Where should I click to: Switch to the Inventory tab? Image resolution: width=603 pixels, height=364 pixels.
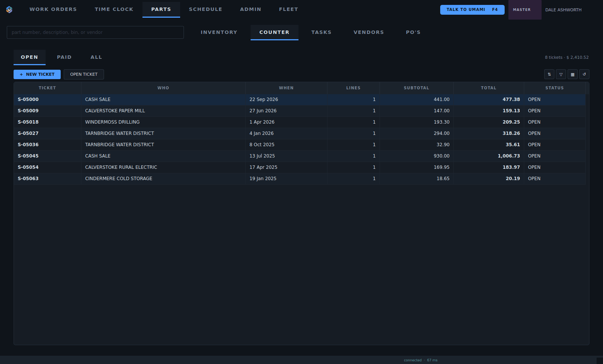pos(219,32)
